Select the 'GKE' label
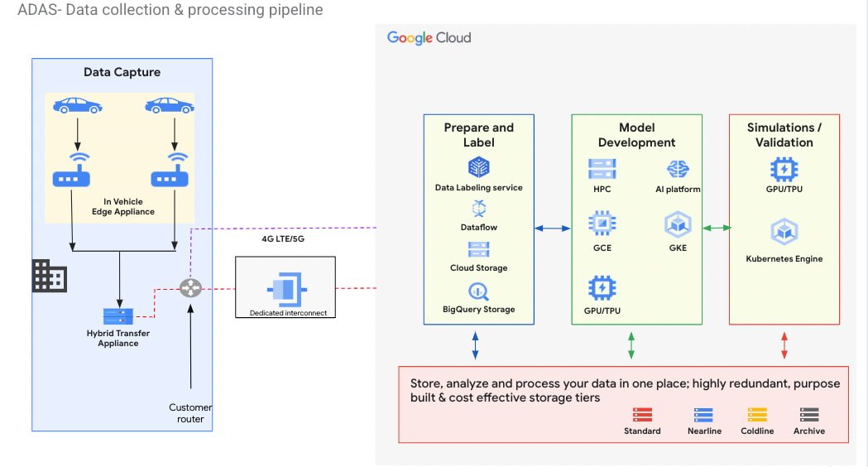868x467 pixels. [679, 248]
